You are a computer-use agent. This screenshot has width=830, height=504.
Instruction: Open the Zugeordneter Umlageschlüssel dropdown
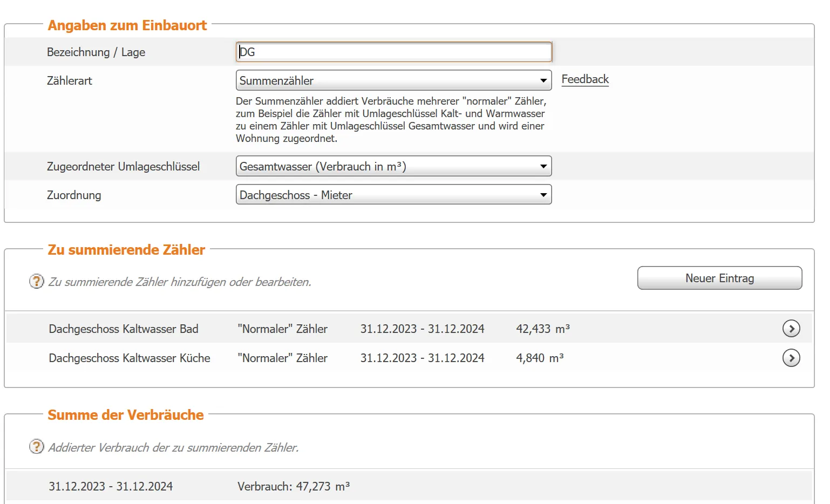coord(393,166)
